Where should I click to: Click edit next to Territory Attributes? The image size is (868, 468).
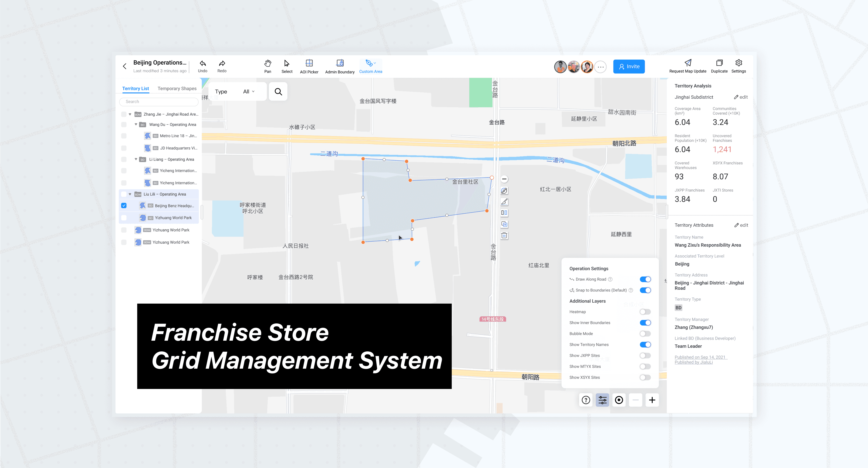click(x=741, y=225)
